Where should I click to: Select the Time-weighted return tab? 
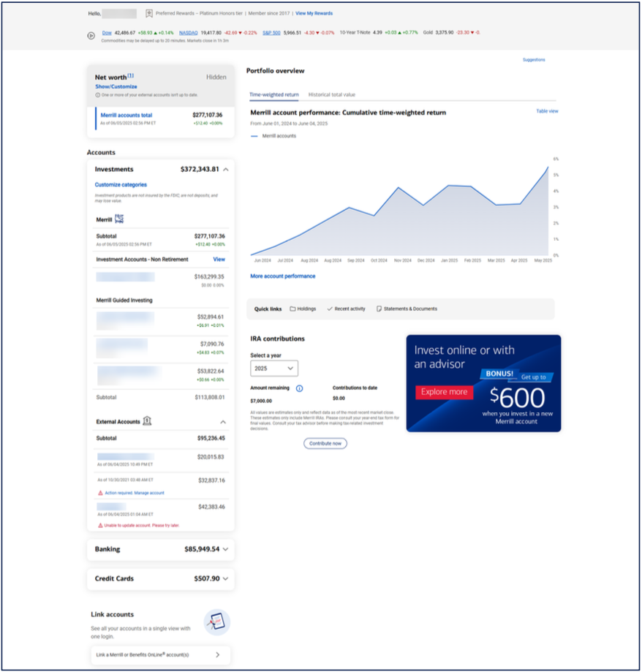click(x=274, y=95)
